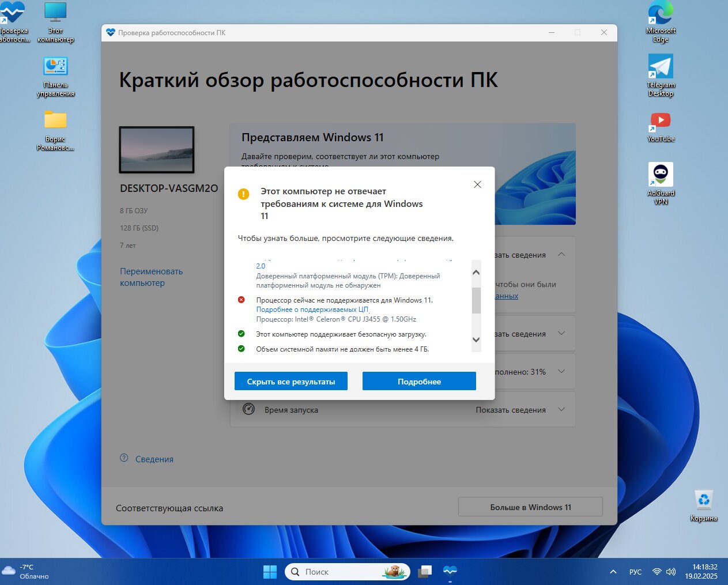Open Windows Start menu button

coord(270,572)
